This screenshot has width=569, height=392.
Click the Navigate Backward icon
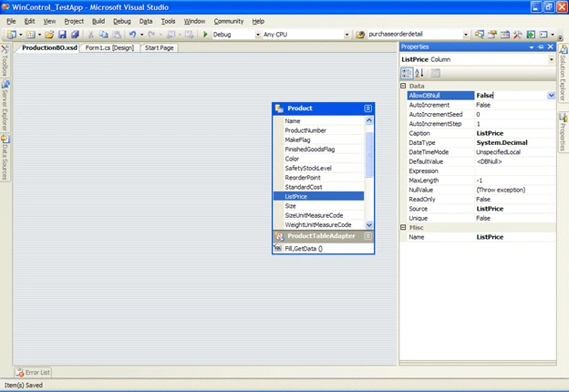[x=171, y=35]
